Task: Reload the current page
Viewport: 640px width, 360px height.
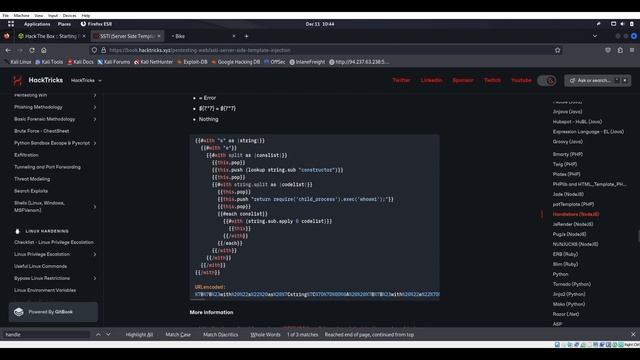Action: pyautogui.click(x=32, y=50)
